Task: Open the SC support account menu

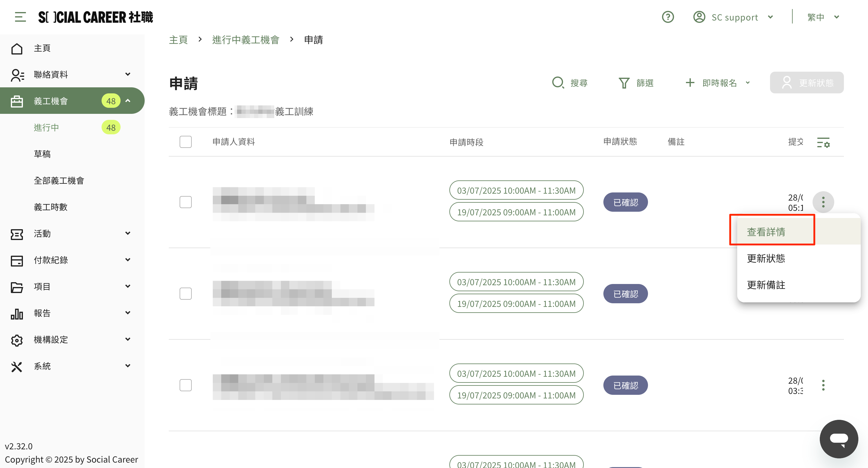Action: (734, 17)
